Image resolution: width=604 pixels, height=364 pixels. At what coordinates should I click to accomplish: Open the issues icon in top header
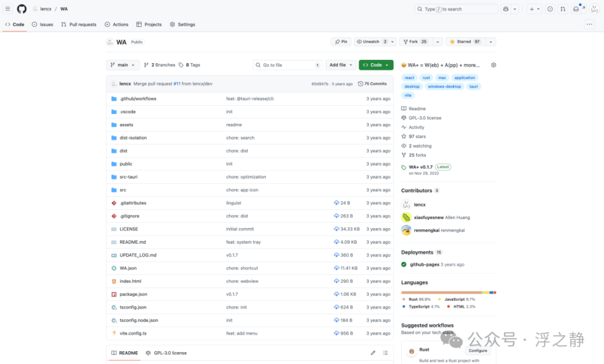click(x=550, y=9)
